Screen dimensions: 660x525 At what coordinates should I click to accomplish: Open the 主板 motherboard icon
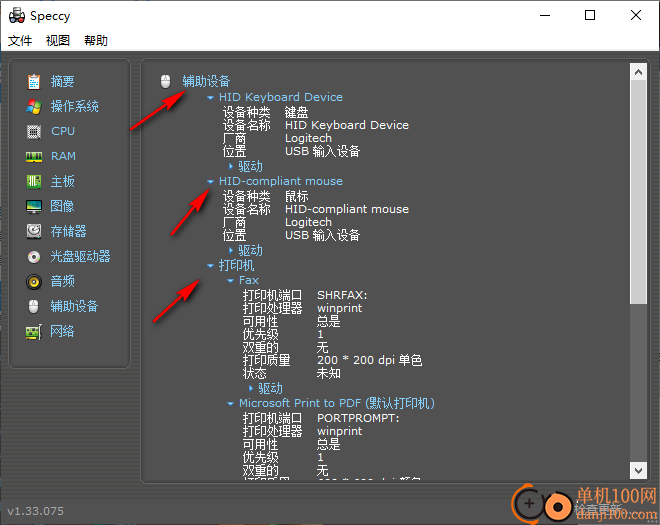pos(34,182)
